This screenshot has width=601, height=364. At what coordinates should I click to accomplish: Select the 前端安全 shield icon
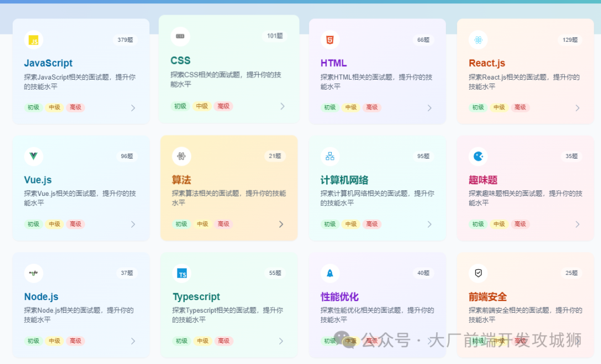click(x=477, y=273)
